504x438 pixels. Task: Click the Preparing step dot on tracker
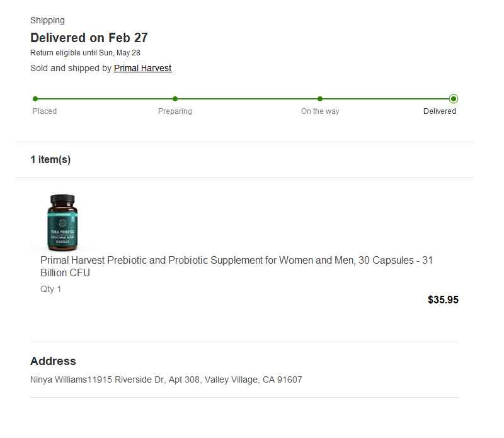click(x=175, y=99)
